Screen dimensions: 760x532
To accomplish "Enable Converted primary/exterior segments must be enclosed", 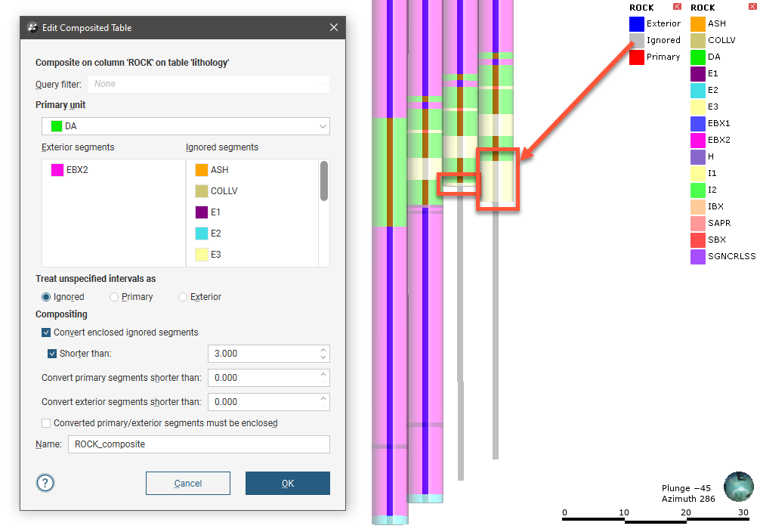I will tap(46, 423).
